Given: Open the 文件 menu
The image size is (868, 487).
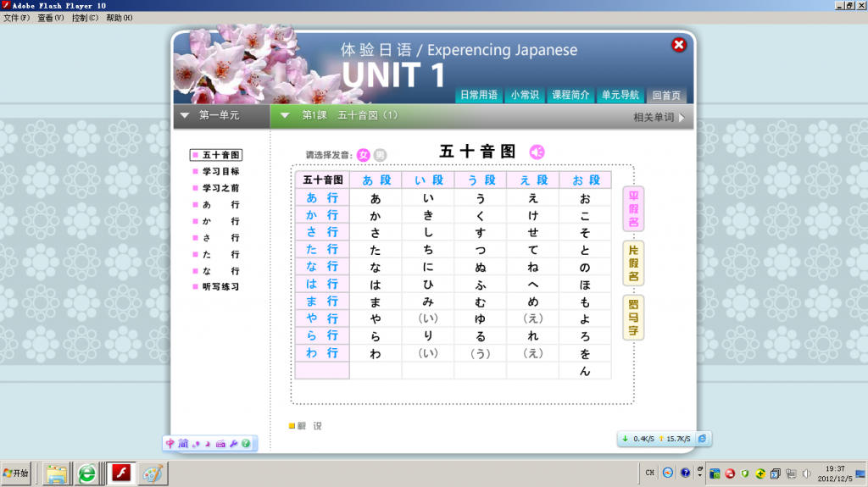Looking at the screenshot, I should [17, 18].
